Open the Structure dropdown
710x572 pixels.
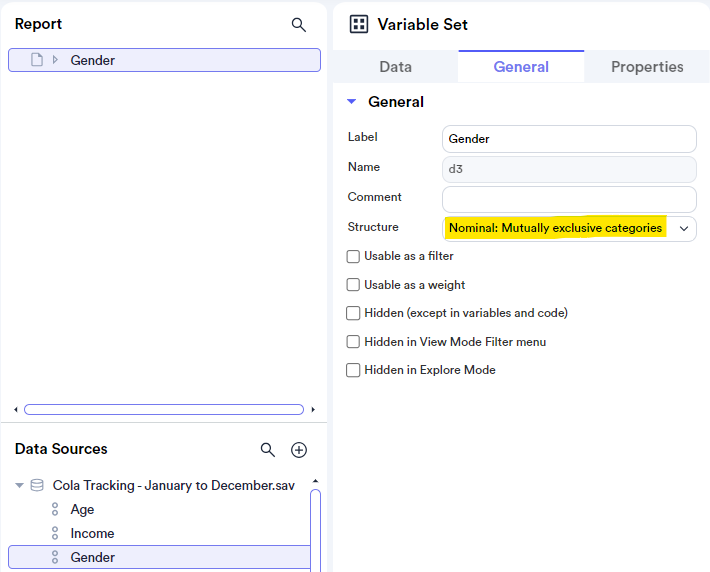pos(569,228)
